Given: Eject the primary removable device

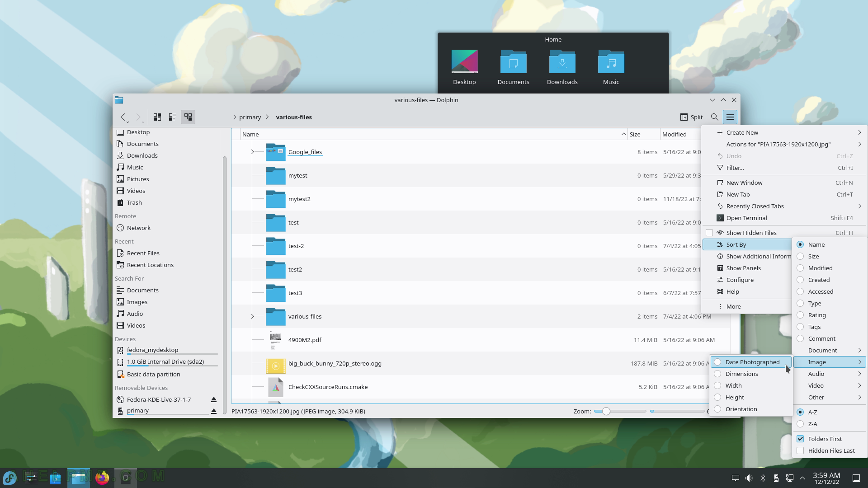Looking at the screenshot, I should 214,411.
